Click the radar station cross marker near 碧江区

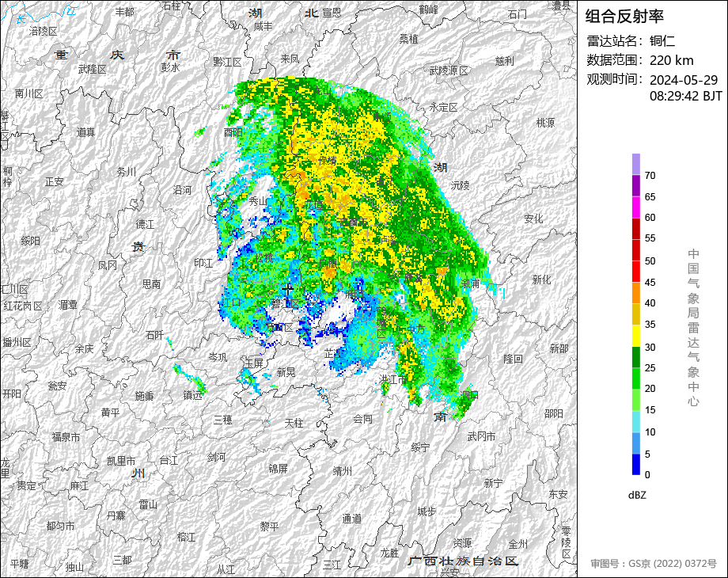pos(288,289)
